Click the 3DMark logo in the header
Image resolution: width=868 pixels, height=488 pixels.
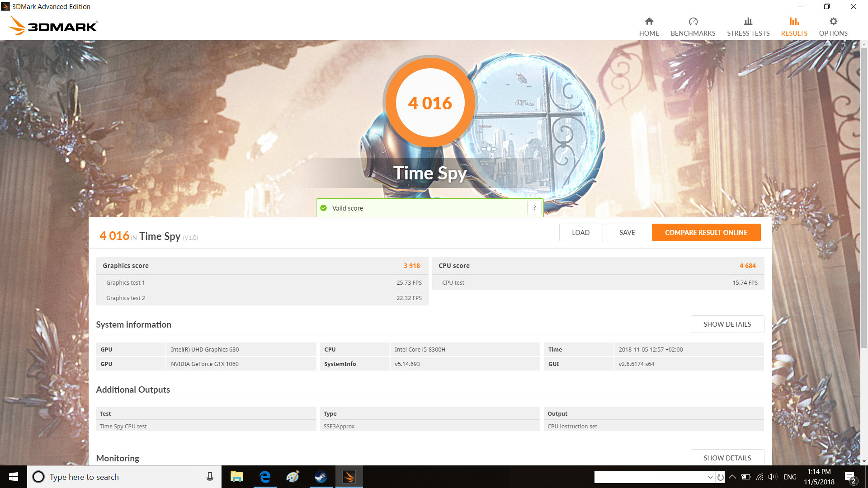pos(53,26)
